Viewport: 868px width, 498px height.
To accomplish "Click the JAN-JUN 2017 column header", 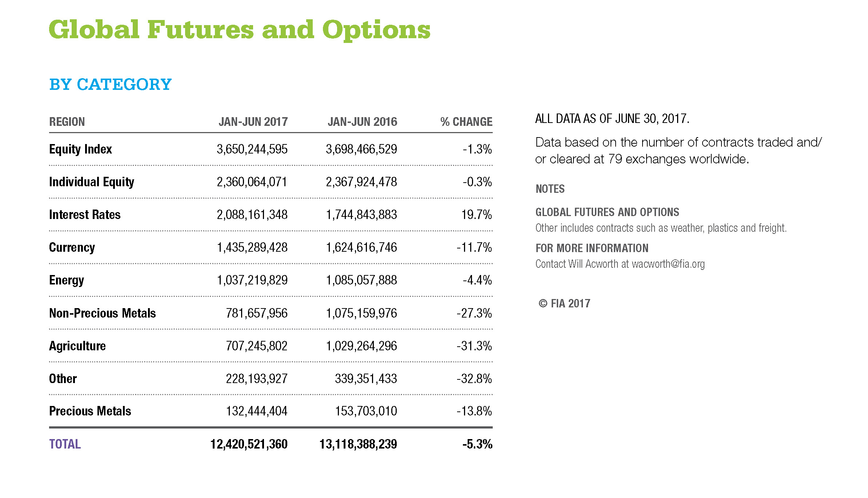I will 253,121.
